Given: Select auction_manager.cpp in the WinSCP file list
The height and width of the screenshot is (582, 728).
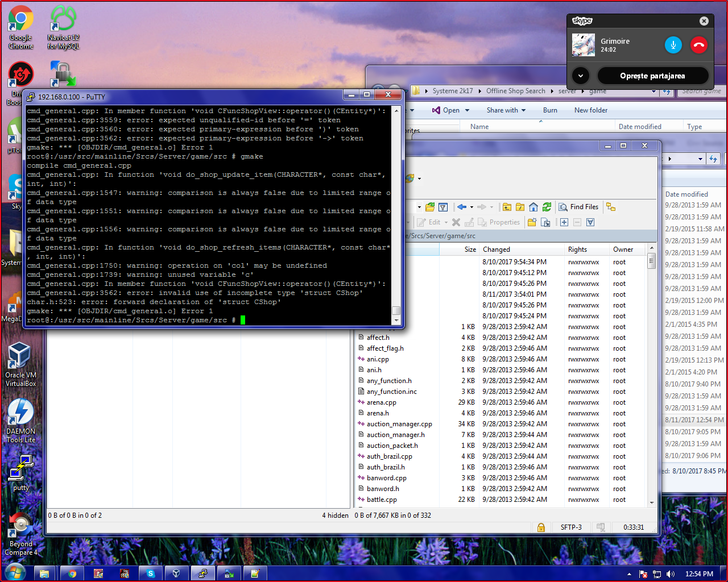Looking at the screenshot, I should pyautogui.click(x=399, y=424).
